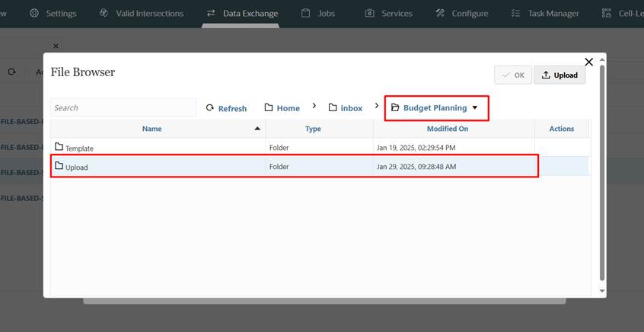The image size is (644, 332).
Task: Click the dialog vertical scrollbar
Action: pyautogui.click(x=602, y=175)
